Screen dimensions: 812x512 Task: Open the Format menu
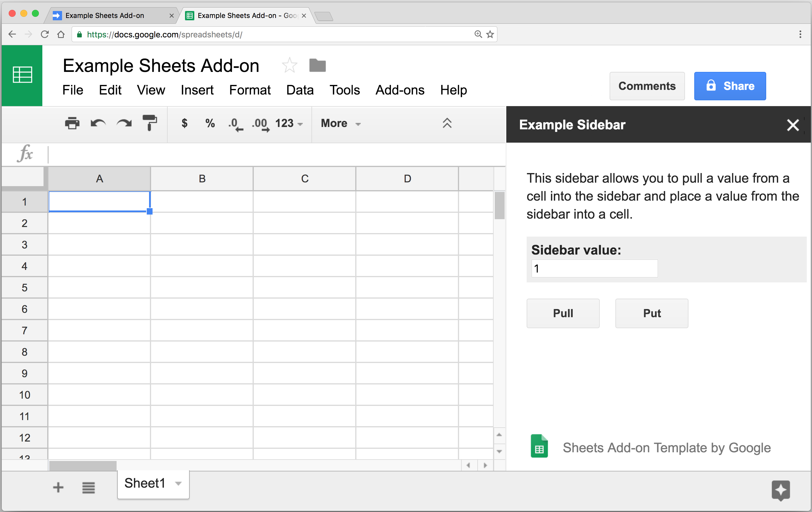click(249, 90)
